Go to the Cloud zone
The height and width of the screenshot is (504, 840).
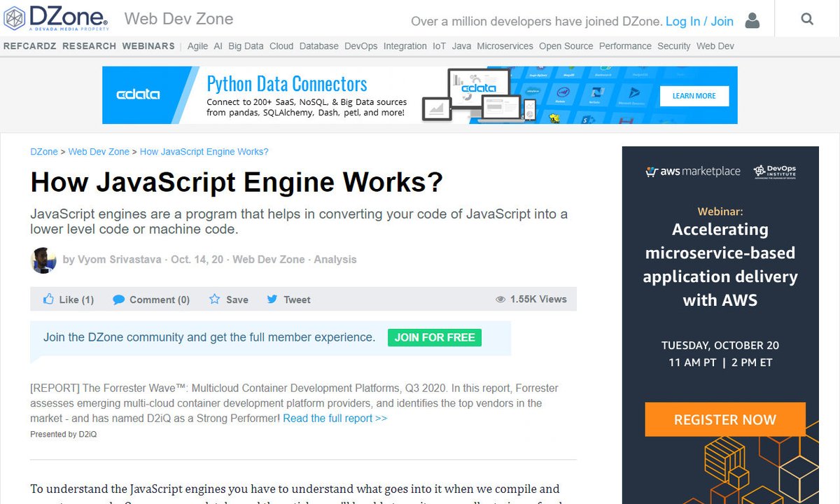(x=281, y=46)
